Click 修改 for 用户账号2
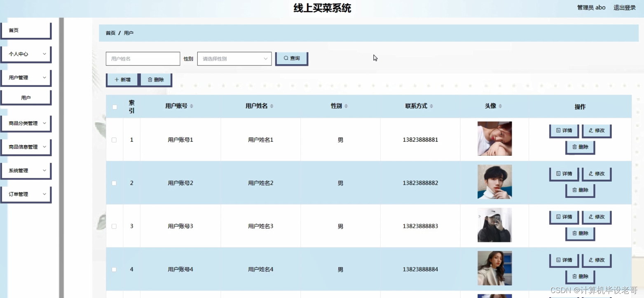This screenshot has width=644, height=298. tap(597, 174)
